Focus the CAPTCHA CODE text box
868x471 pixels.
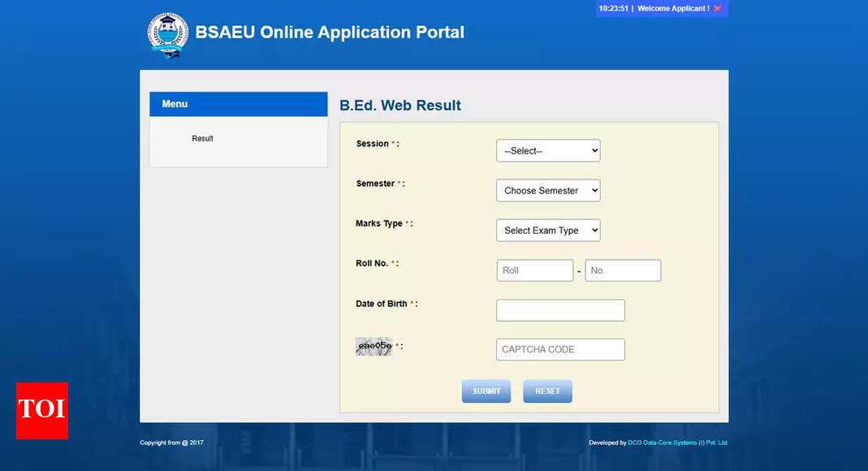click(560, 350)
